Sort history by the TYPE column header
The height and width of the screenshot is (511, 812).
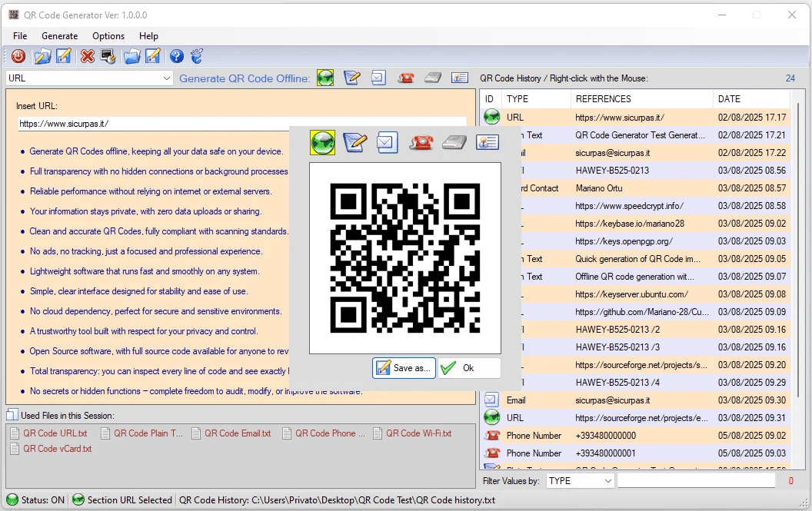point(535,98)
